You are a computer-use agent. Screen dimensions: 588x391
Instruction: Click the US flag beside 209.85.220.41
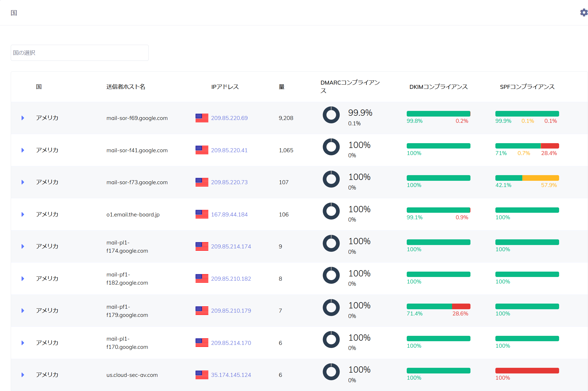(202, 150)
